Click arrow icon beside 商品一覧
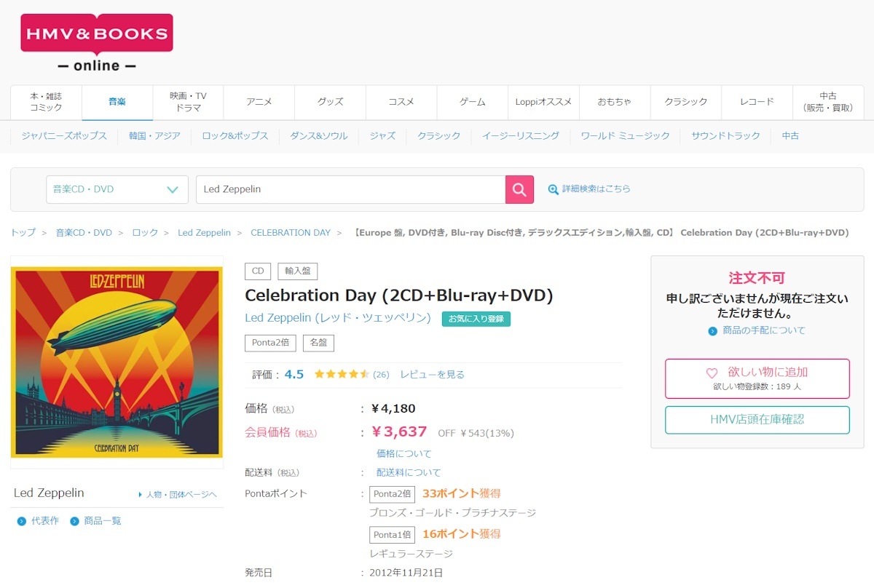874x588 pixels. (74, 521)
